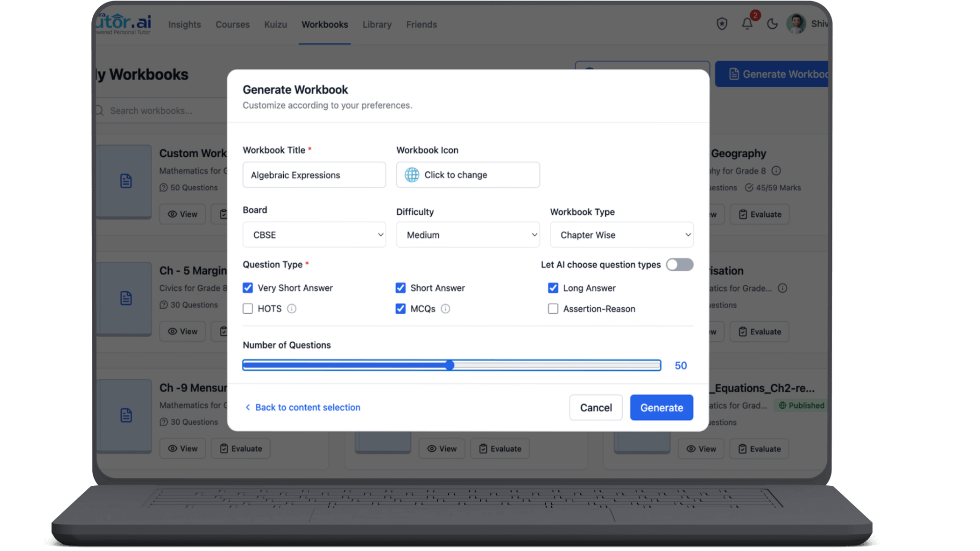
Task: Adjust the Number of Questions slider
Action: pyautogui.click(x=450, y=365)
